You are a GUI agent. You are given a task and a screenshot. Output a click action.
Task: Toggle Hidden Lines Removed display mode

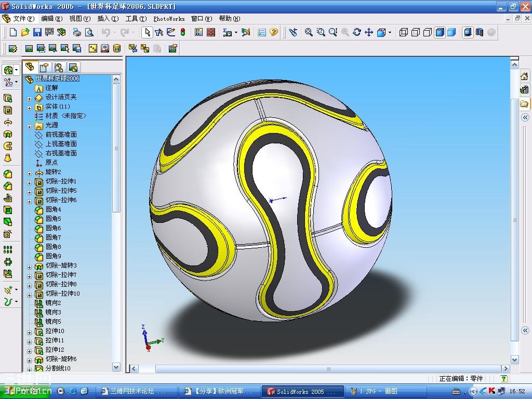tap(428, 32)
